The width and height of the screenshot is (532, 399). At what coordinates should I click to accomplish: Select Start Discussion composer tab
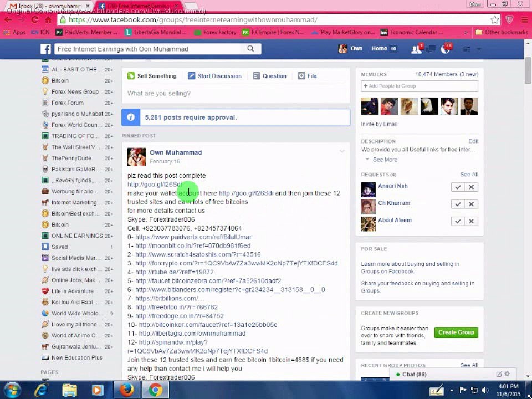215,76
